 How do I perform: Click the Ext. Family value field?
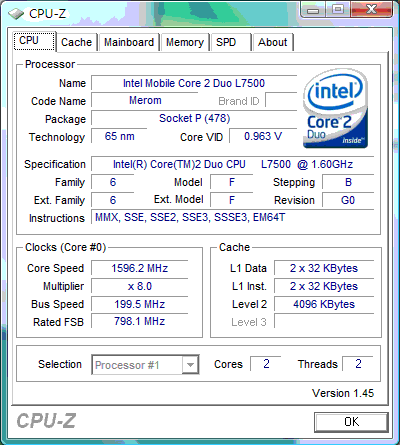(113, 200)
